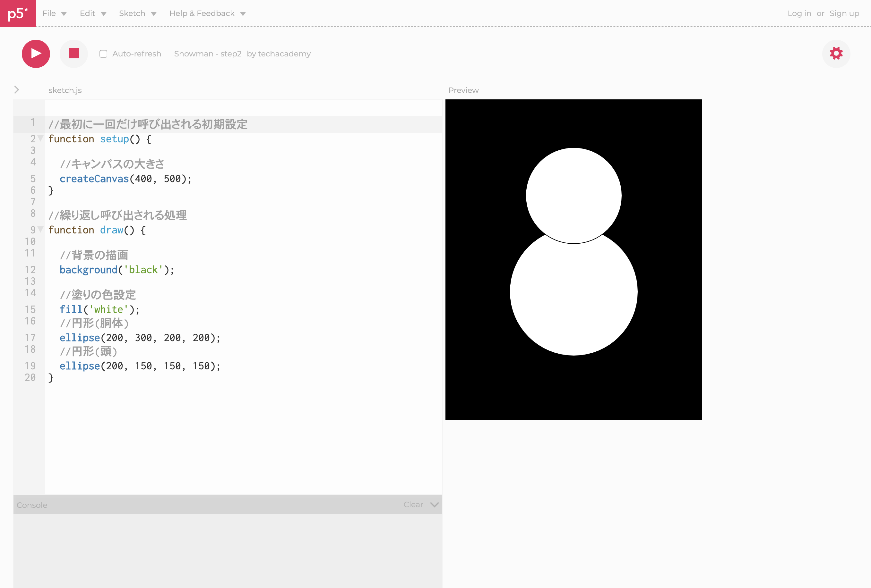871x588 pixels.
Task: Enable the Auto-refresh checkbox
Action: [x=103, y=54]
